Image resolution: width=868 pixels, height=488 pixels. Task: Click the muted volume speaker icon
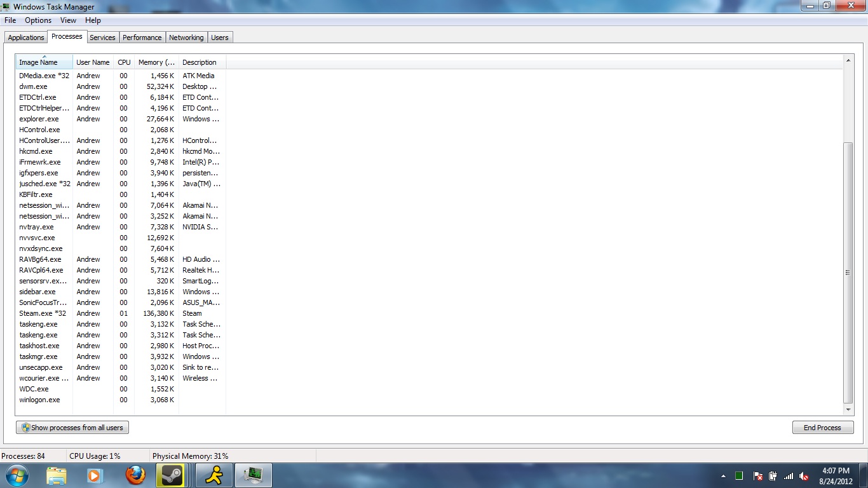(804, 476)
